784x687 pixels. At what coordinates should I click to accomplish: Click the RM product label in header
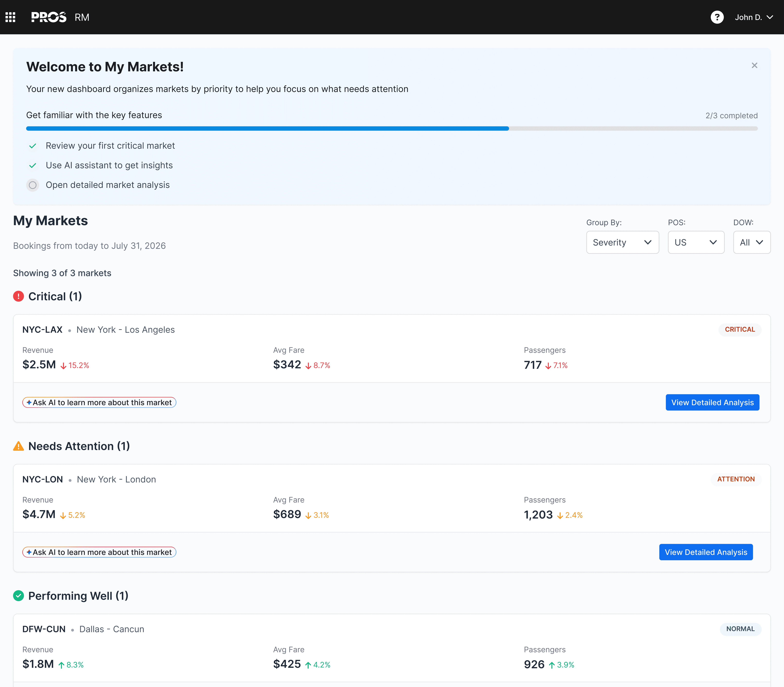[82, 17]
